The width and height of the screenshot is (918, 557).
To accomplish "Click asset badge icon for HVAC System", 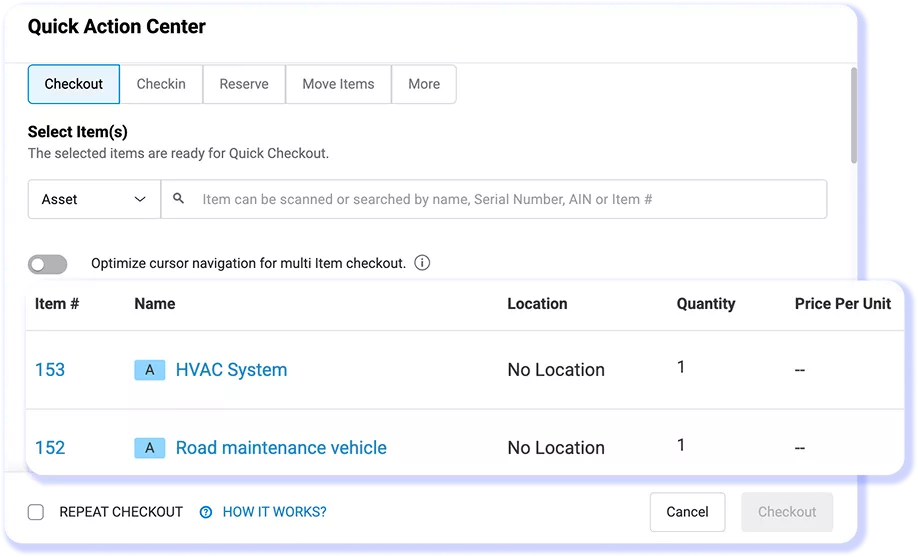I will point(150,370).
